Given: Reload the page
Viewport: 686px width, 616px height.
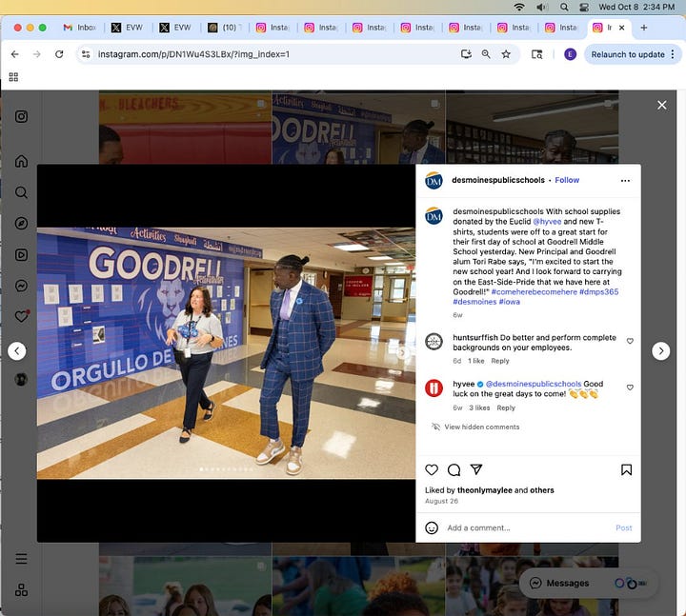Looking at the screenshot, I should 59,54.
